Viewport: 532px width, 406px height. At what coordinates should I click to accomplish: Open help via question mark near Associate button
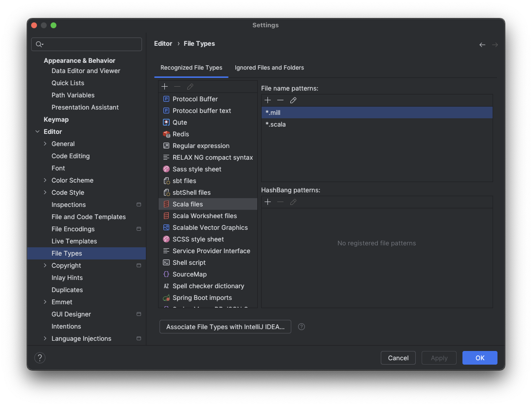coord(301,327)
